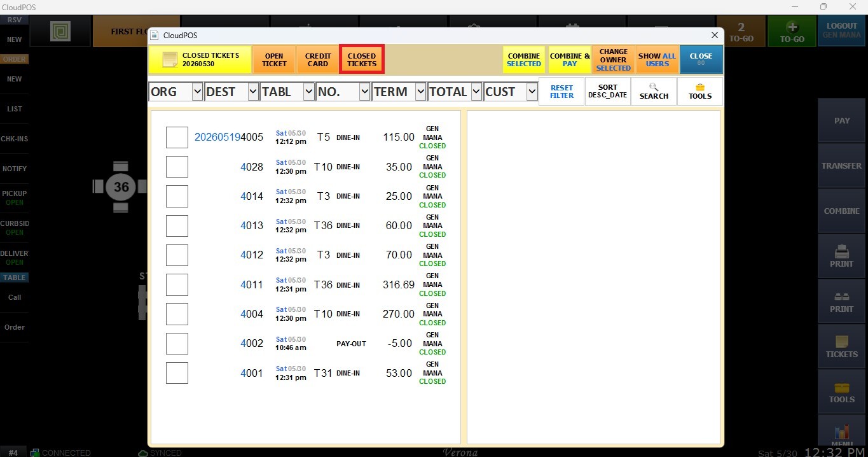Click Order under TABLE section
The image size is (868, 457).
click(14, 327)
